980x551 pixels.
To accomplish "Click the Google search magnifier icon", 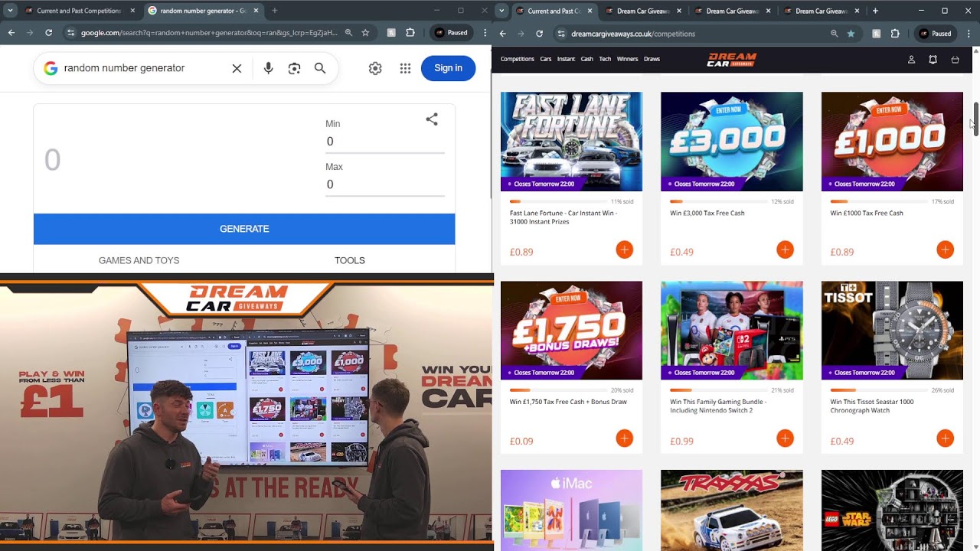I will pyautogui.click(x=320, y=68).
